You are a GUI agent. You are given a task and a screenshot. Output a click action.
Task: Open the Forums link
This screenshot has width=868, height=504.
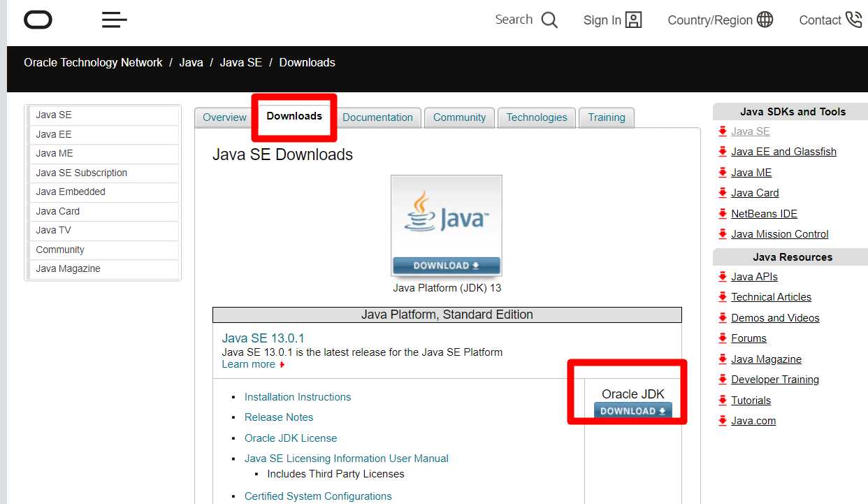748,338
